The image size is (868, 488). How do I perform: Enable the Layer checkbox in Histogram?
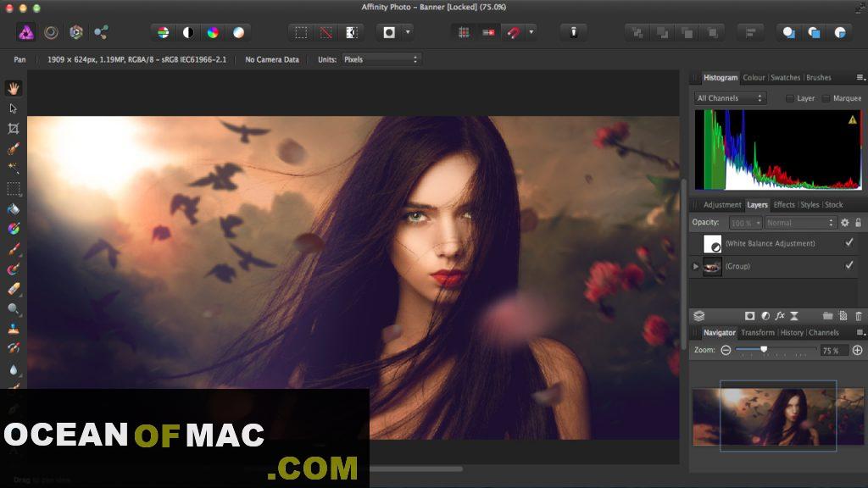coord(790,98)
